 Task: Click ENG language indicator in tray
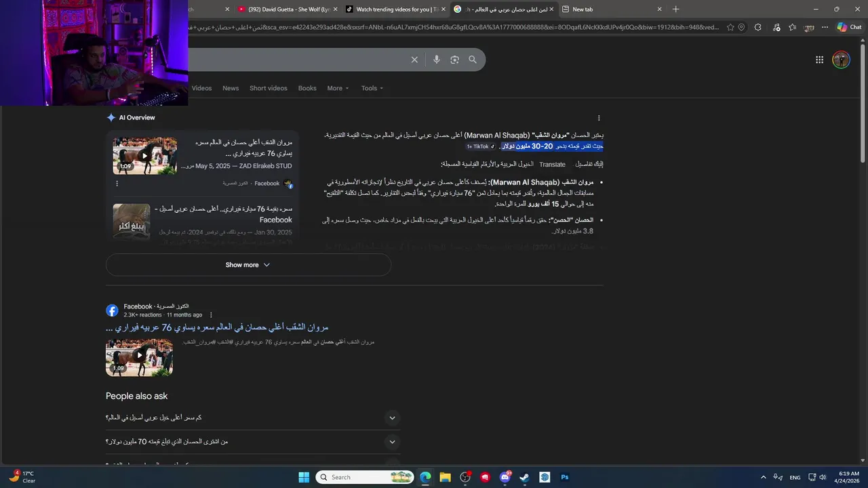click(x=795, y=477)
